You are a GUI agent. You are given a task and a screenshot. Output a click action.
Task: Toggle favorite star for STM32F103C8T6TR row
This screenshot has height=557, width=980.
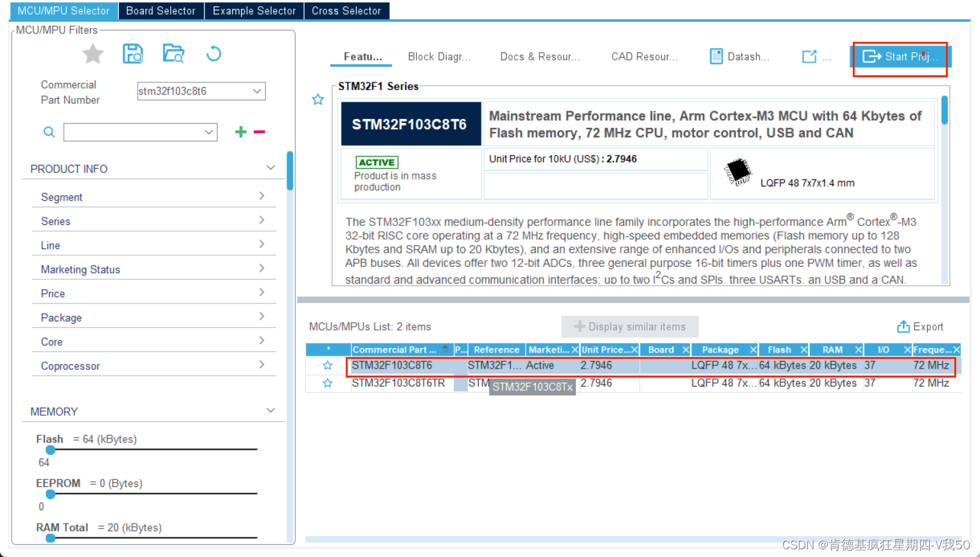[x=328, y=383]
